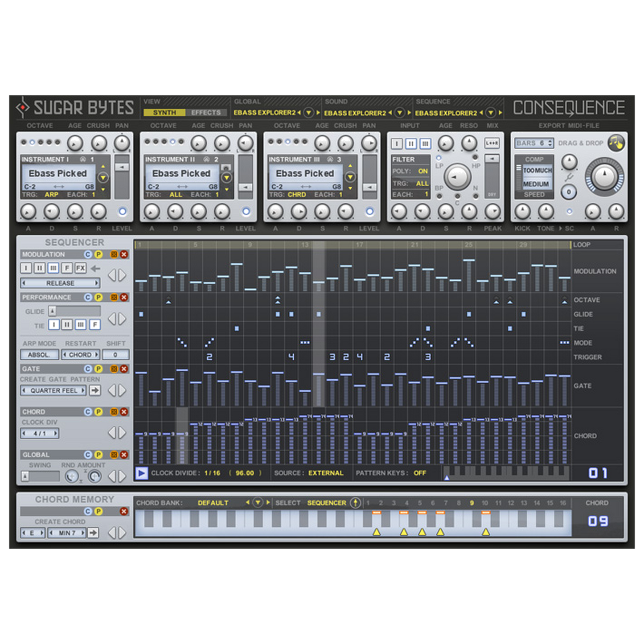Toggle the FX modulation target button
Image resolution: width=644 pixels, height=644 pixels.
80,268
